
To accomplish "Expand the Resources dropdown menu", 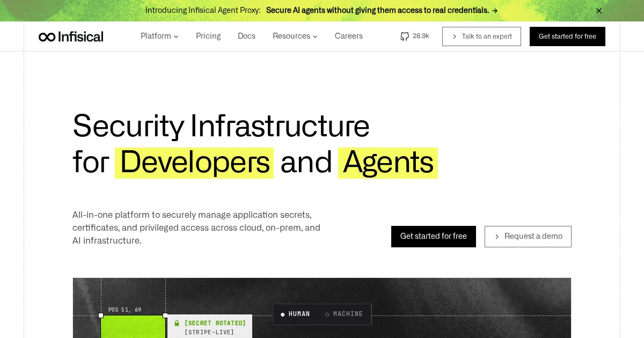I will click(x=295, y=36).
